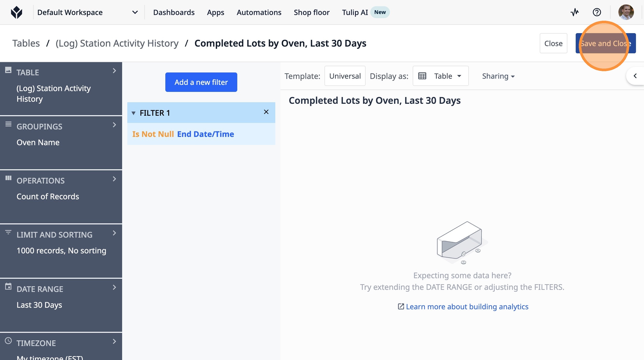Viewport: 644px width, 360px height.
Task: Open Learn more about building analytics link
Action: (467, 306)
